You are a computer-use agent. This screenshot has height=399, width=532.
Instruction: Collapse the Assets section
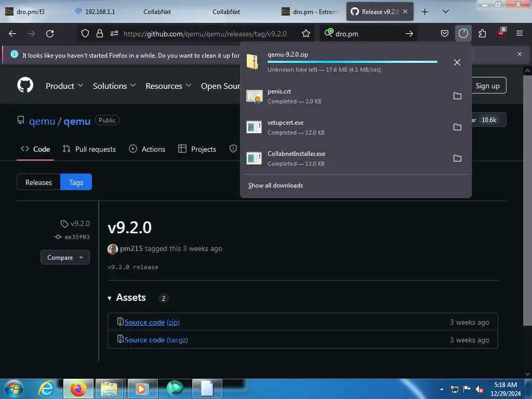click(x=127, y=298)
